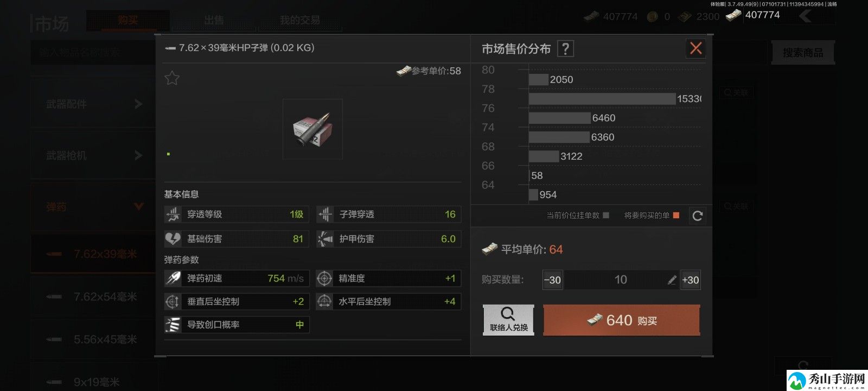
Task: Refresh the market price list
Action: (698, 216)
